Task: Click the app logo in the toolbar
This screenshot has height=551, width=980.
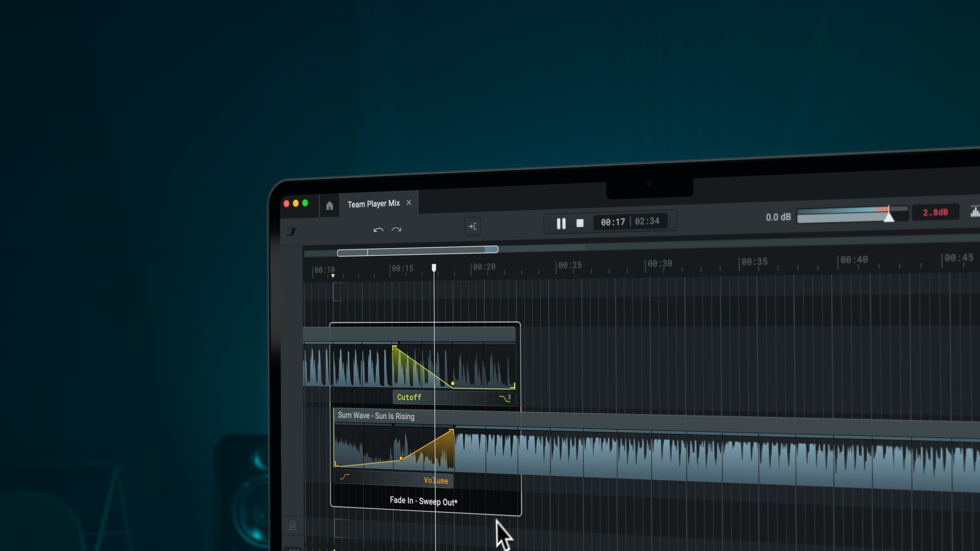Action: pyautogui.click(x=291, y=232)
